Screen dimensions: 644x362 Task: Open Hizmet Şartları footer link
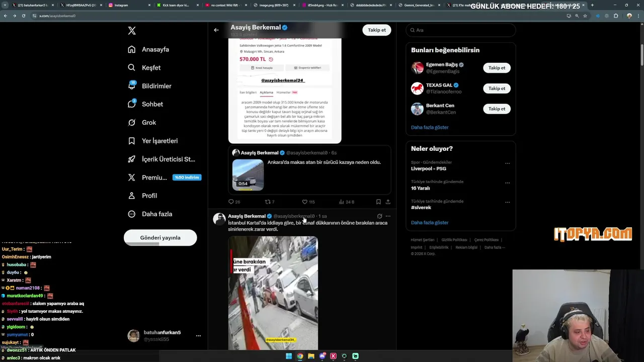coord(422,240)
